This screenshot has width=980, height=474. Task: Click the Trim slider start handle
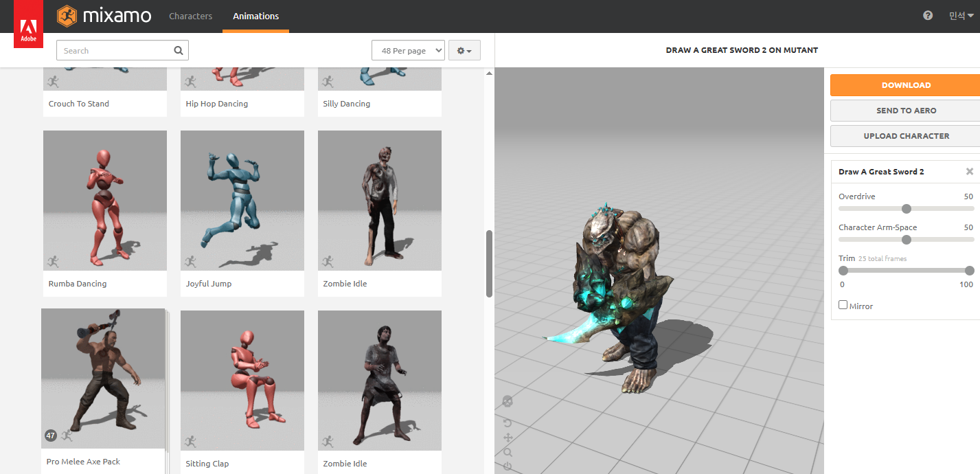843,271
